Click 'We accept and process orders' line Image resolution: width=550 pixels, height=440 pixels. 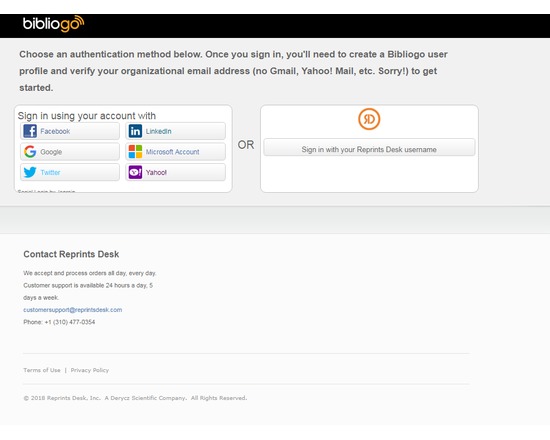(89, 273)
